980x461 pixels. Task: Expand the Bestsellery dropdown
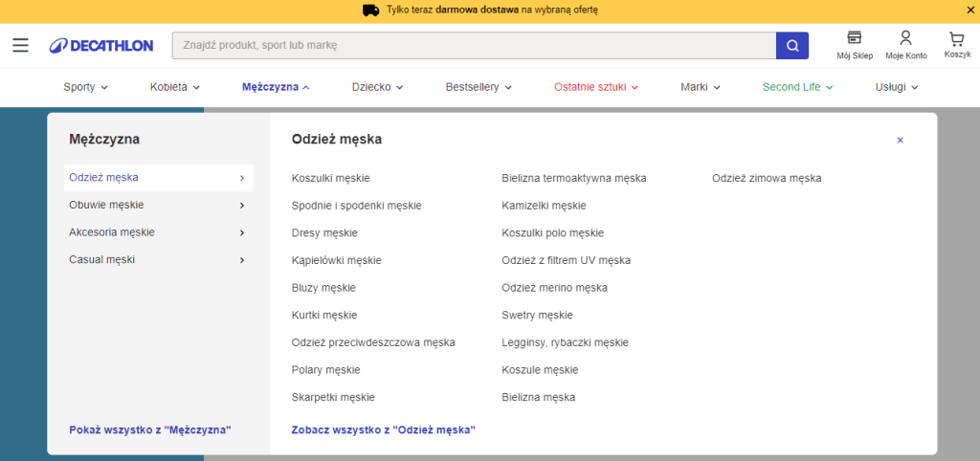[x=479, y=87]
